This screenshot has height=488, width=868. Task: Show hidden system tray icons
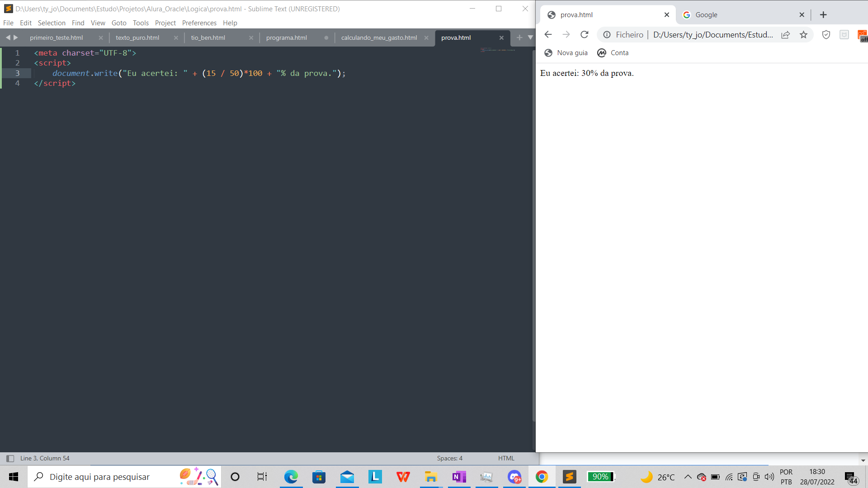pos(688,477)
